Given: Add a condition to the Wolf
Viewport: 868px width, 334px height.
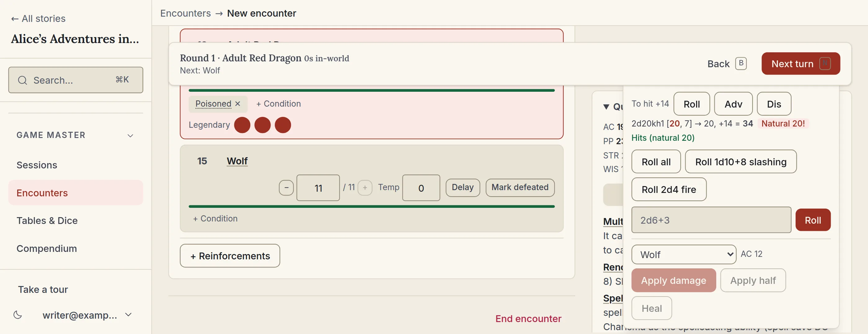Looking at the screenshot, I should pos(215,218).
